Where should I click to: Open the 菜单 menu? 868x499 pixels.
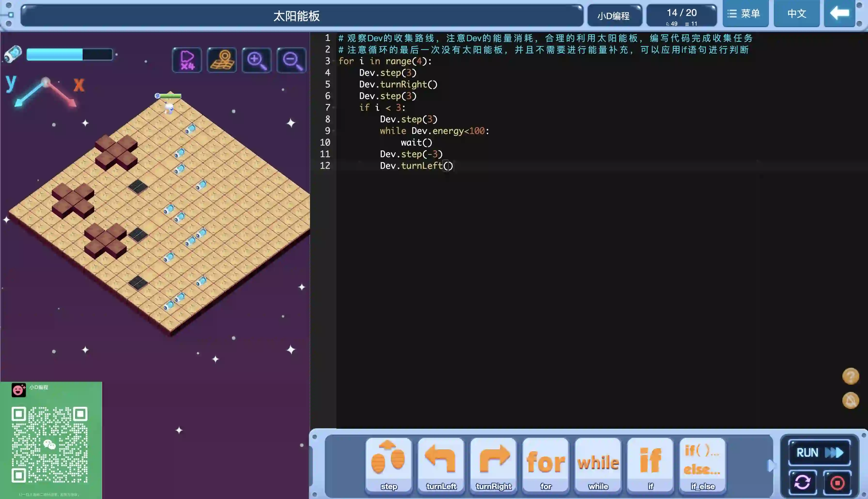coord(745,14)
